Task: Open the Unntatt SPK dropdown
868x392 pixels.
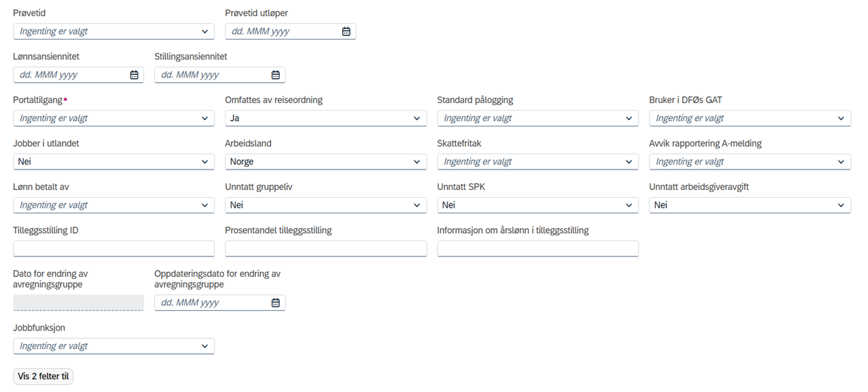Action: pyautogui.click(x=538, y=205)
